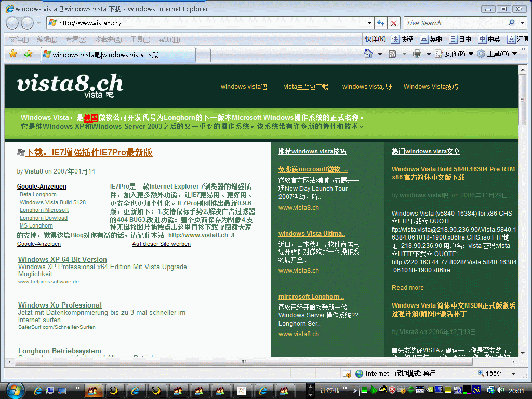Image resolution: width=532 pixels, height=399 pixels.
Task: Open the 编辑(E) menu
Action: pos(47,39)
